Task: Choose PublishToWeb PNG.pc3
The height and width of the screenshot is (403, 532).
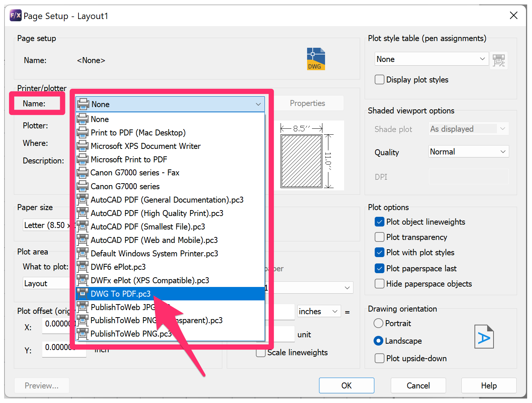Action: point(170,334)
